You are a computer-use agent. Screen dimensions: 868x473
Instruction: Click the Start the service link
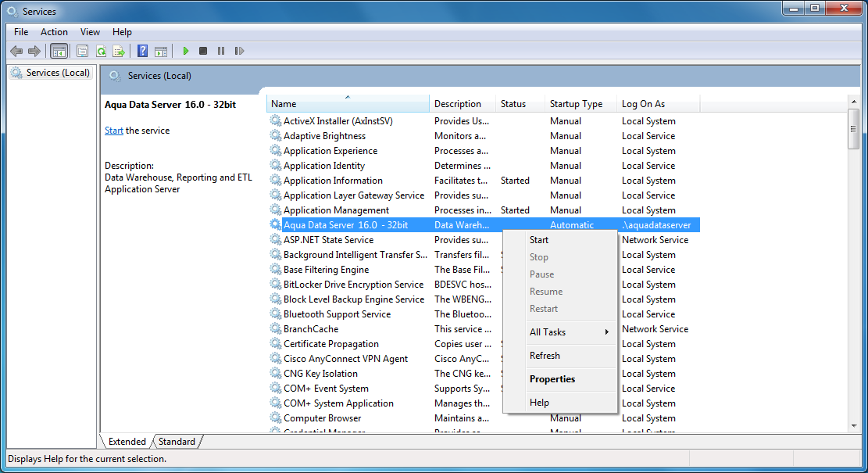113,131
